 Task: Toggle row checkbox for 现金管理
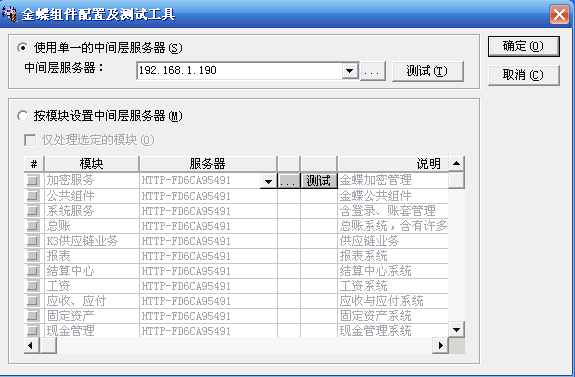tap(33, 330)
